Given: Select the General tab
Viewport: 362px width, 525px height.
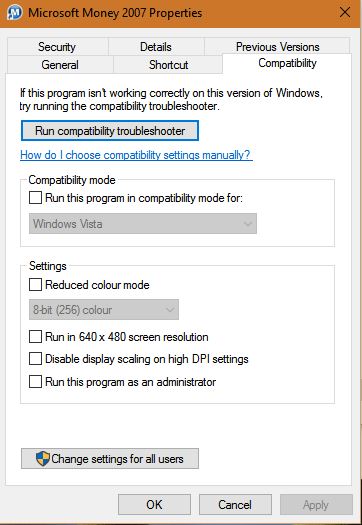Looking at the screenshot, I should (60, 65).
